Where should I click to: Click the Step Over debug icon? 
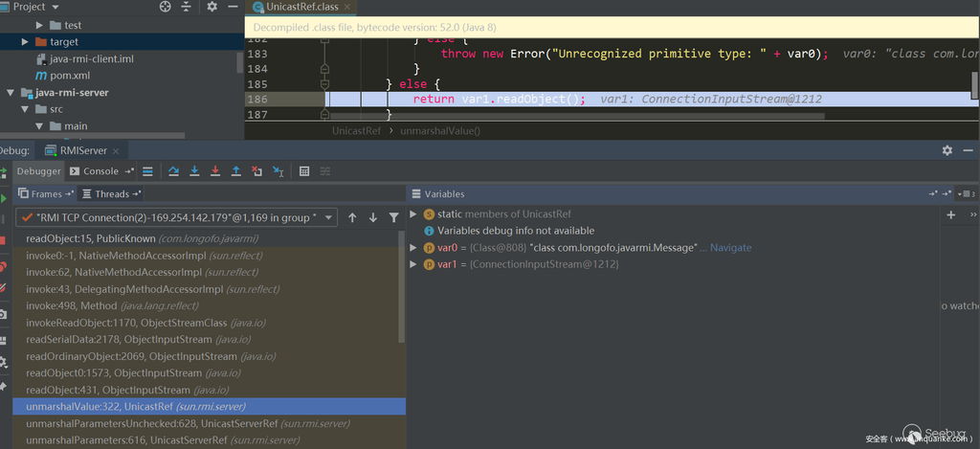coord(173,171)
